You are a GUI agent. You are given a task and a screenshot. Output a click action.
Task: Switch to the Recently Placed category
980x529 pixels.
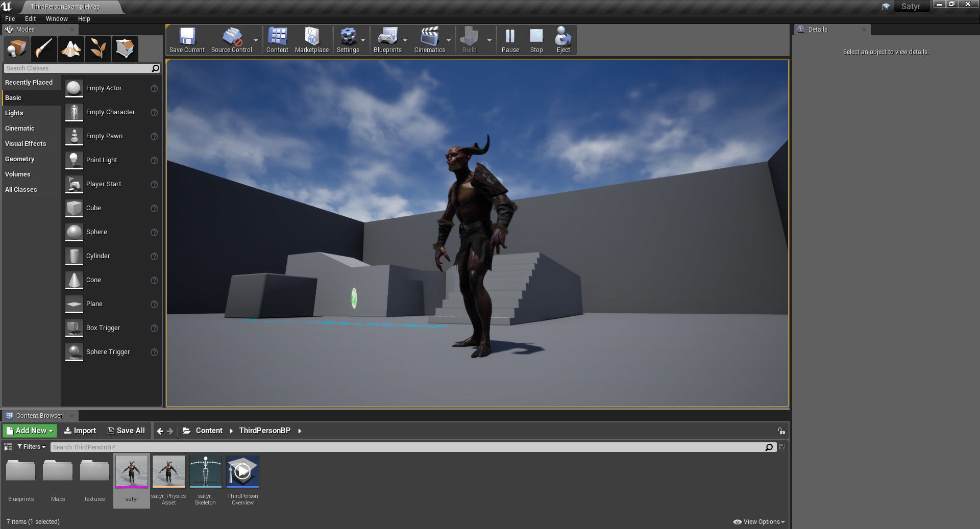(31, 83)
